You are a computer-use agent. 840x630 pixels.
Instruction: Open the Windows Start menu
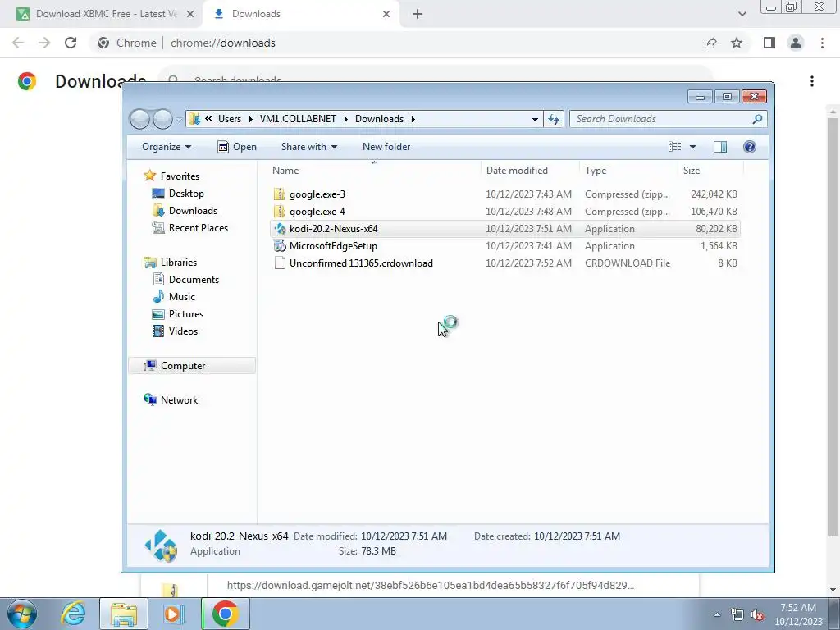click(x=22, y=614)
